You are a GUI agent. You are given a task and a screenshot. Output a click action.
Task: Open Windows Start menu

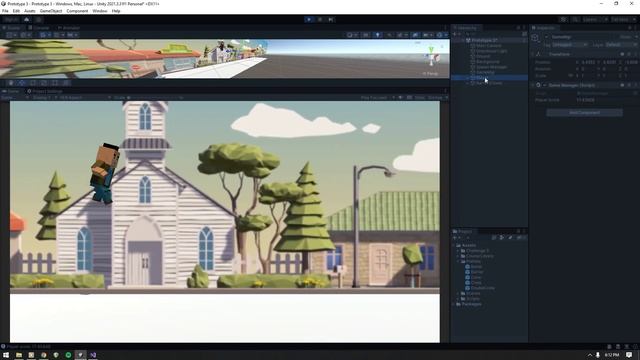[6, 355]
